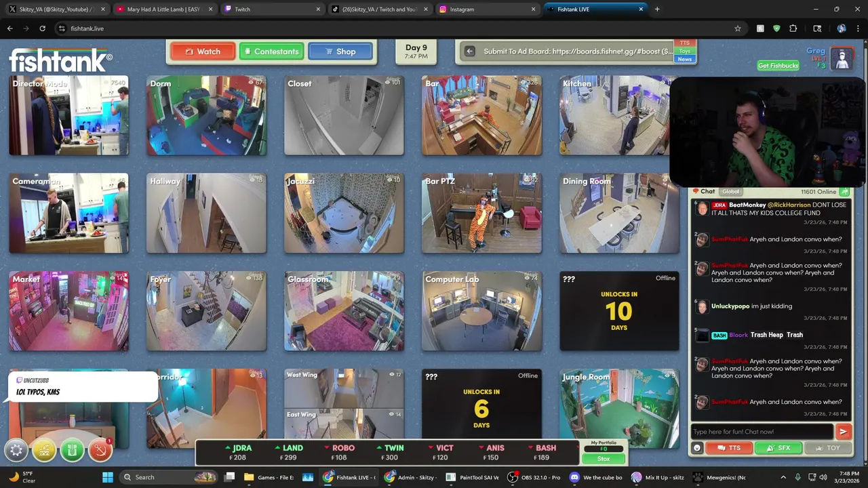Viewport: 868px width, 488px height.
Task: Open File Explorer Games window in taskbar
Action: point(269,477)
